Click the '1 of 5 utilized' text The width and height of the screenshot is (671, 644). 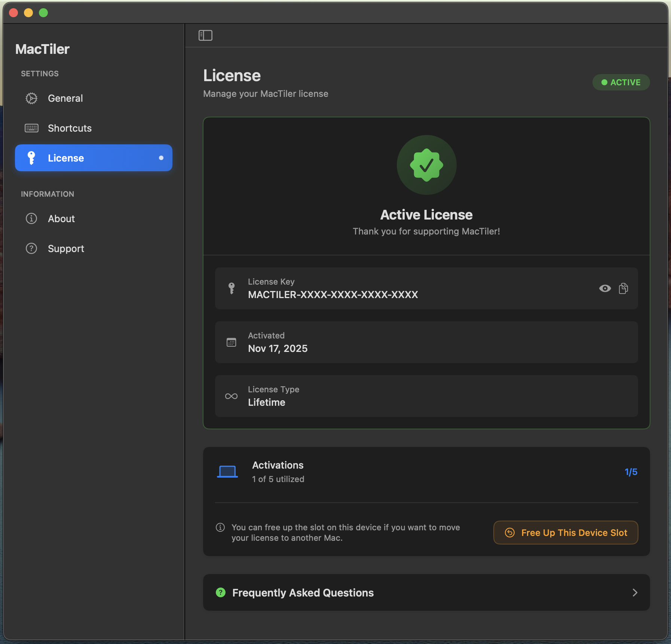[x=278, y=479]
